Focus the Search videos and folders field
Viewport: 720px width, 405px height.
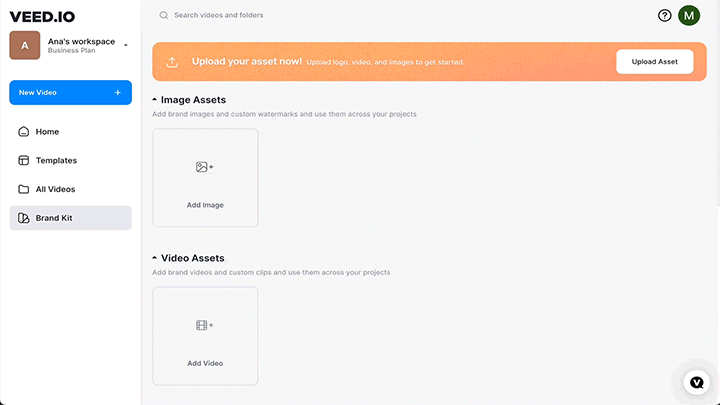pyautogui.click(x=219, y=15)
